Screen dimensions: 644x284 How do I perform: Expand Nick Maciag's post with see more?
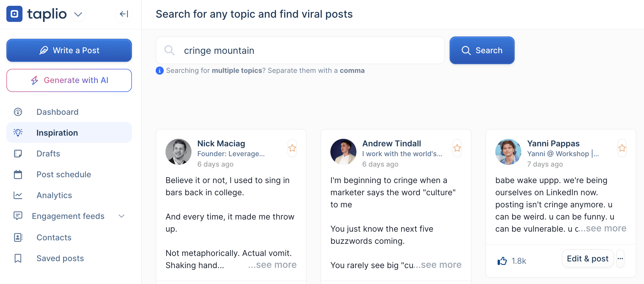coord(273,265)
